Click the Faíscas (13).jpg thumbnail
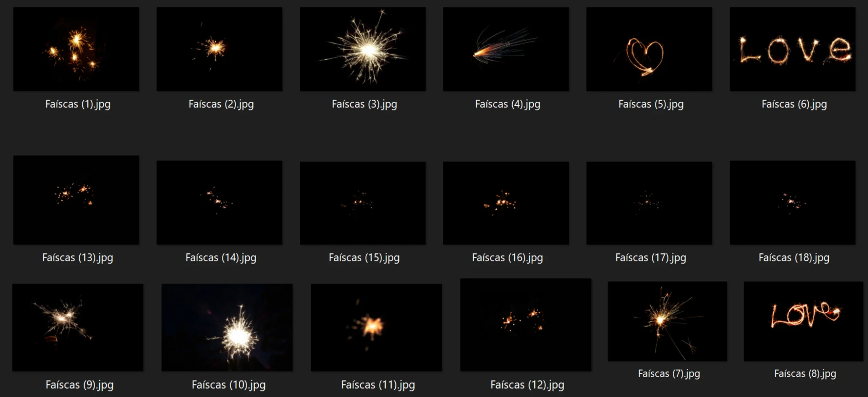868x397 pixels. 76,200
